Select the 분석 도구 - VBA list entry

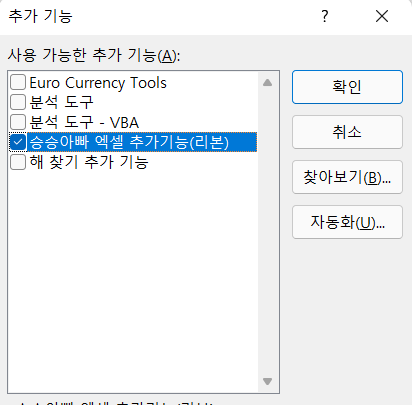[84, 122]
